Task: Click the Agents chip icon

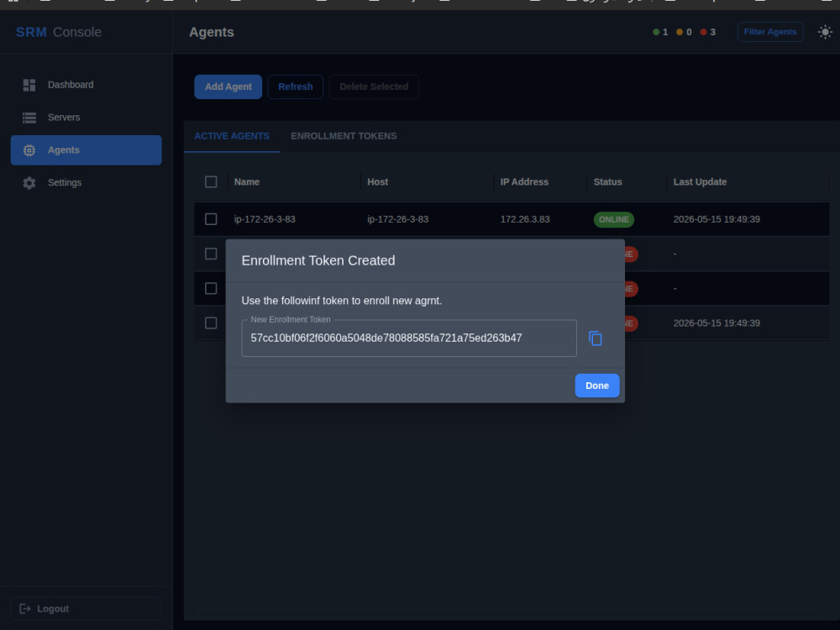Action: 29,150
